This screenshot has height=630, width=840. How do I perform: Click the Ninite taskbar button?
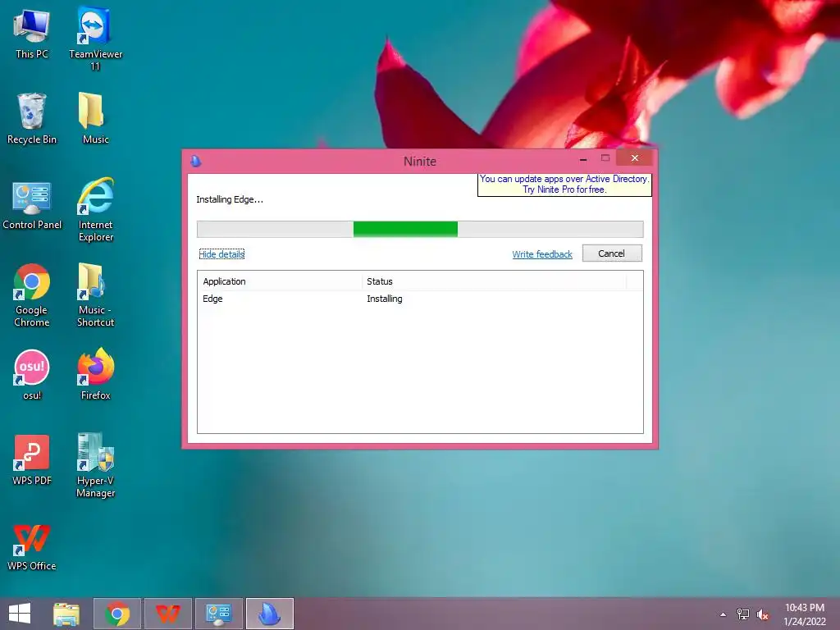[x=269, y=614]
